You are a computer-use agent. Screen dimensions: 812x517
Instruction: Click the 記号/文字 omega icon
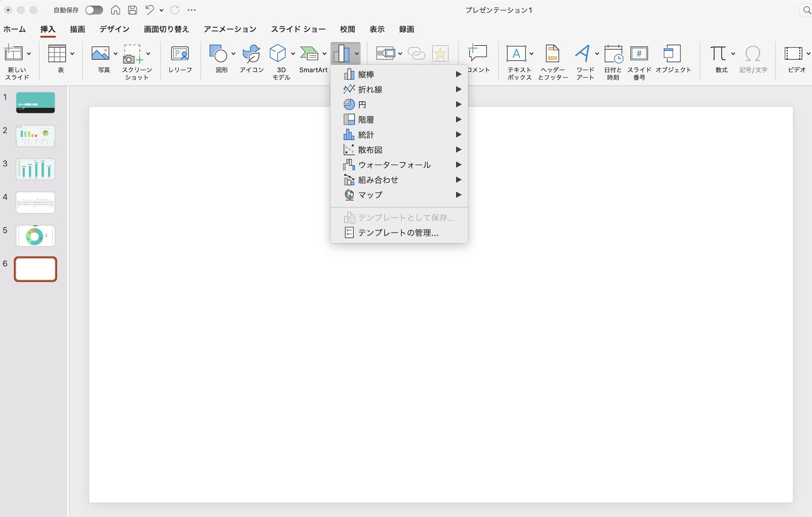pyautogui.click(x=753, y=54)
